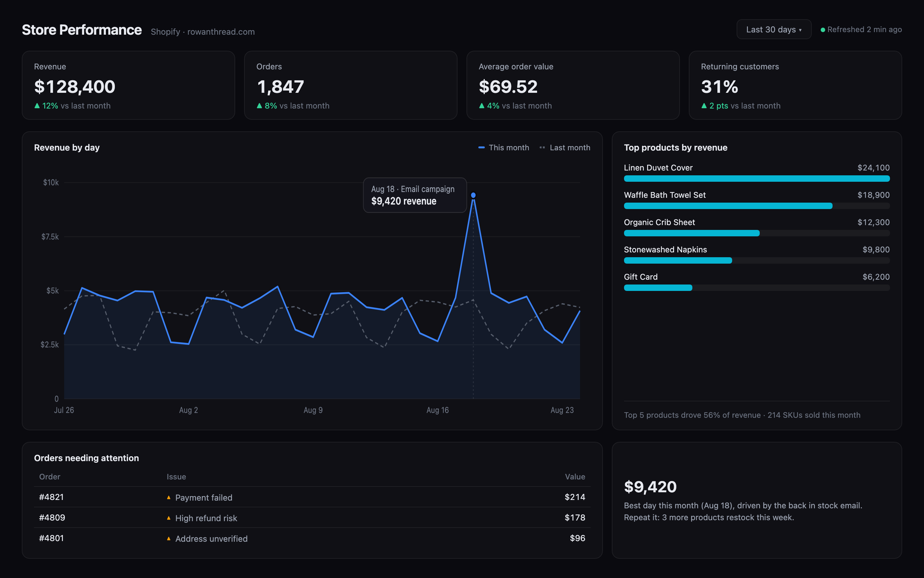924x578 pixels.
Task: Click the $96 order value
Action: [577, 538]
